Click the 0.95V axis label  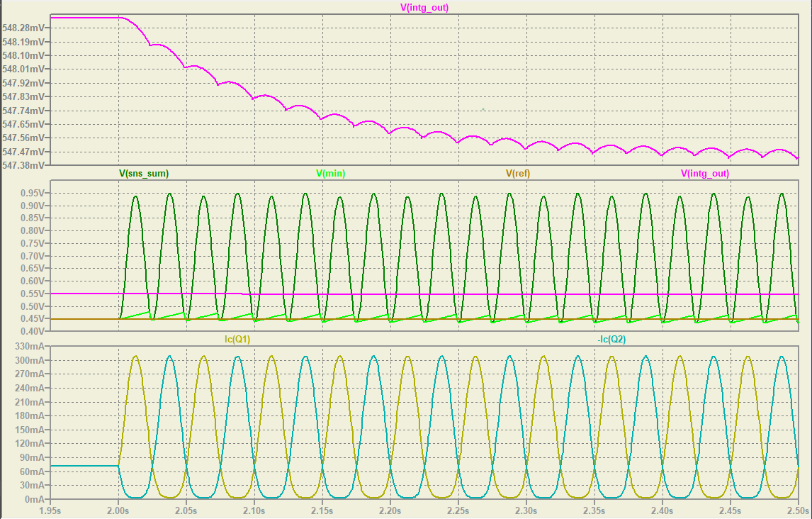click(x=32, y=193)
